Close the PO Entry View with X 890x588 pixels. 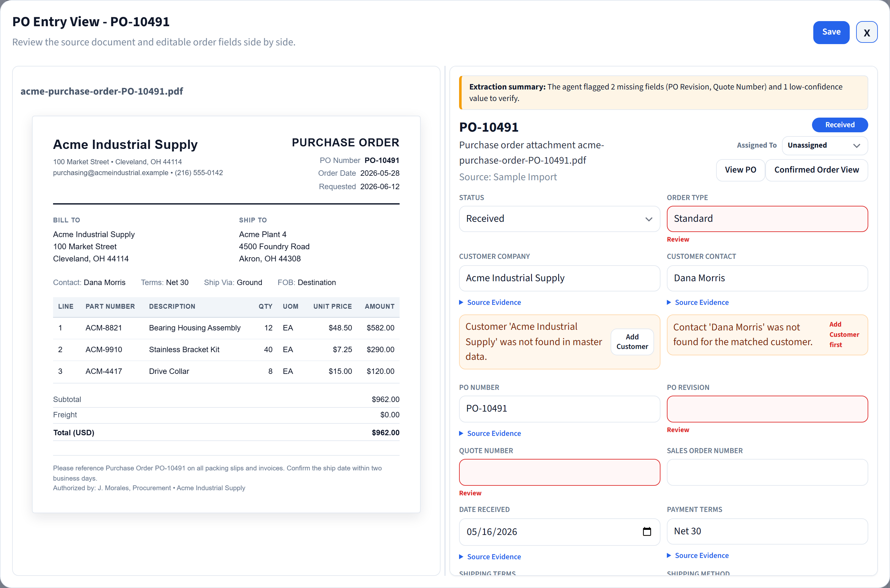pyautogui.click(x=866, y=32)
